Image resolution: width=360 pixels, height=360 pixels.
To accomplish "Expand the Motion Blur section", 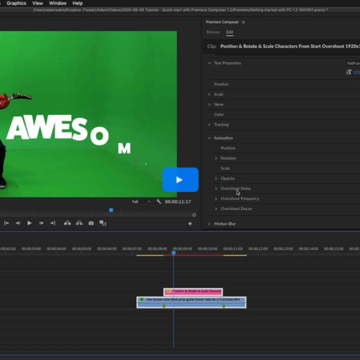I will pyautogui.click(x=209, y=224).
